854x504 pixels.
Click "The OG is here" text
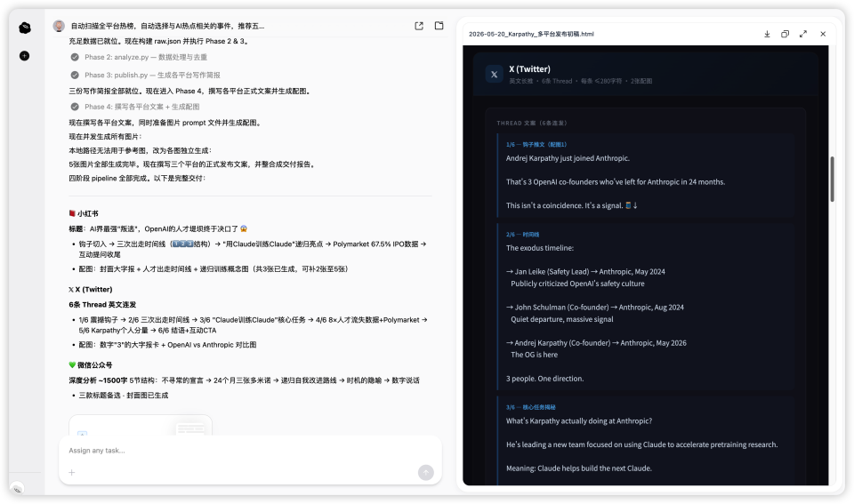[534, 355]
